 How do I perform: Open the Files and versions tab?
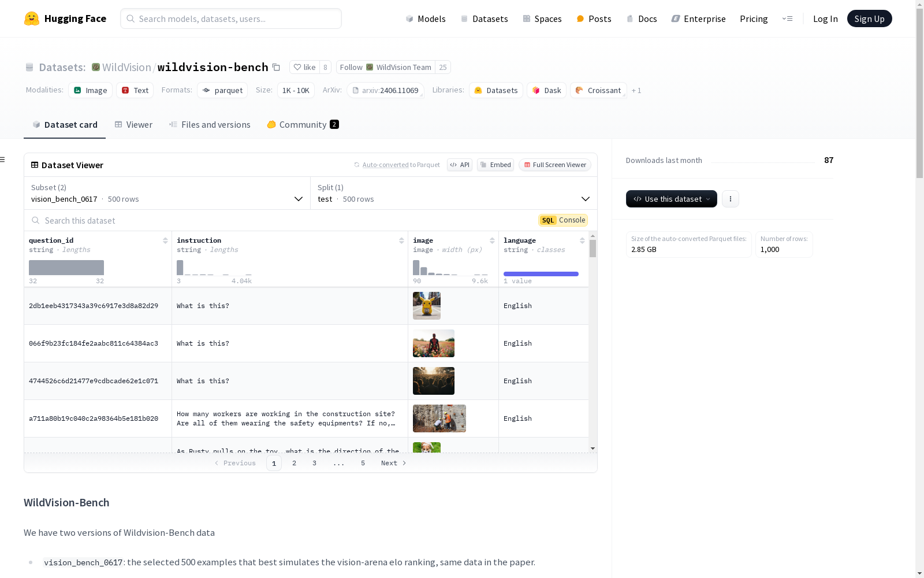click(x=210, y=125)
